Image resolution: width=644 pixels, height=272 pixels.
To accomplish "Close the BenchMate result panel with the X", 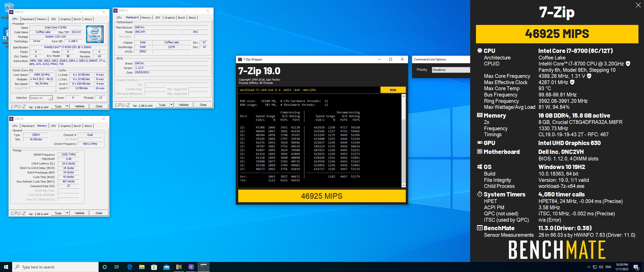I will (x=638, y=5).
